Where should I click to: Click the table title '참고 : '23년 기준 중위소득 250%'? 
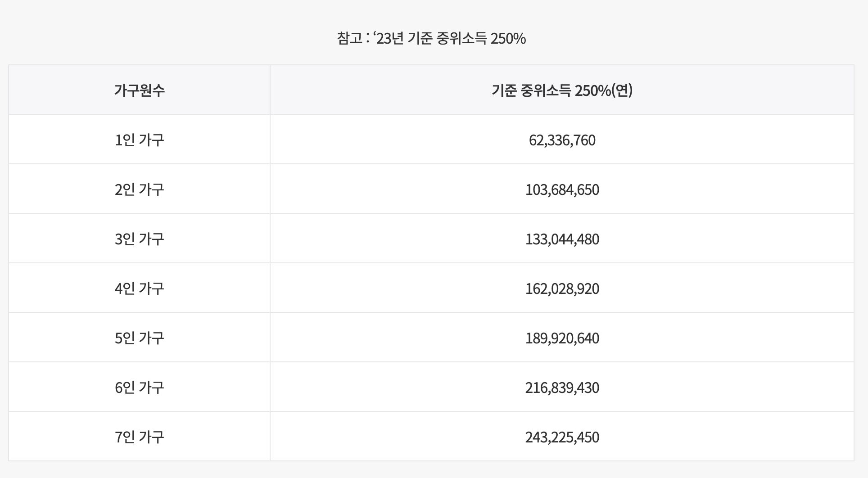pos(431,39)
